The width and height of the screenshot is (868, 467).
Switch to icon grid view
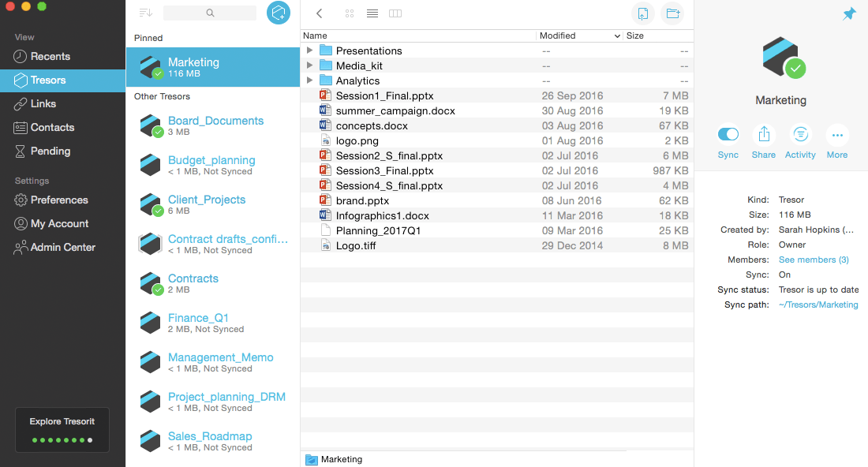click(x=350, y=13)
